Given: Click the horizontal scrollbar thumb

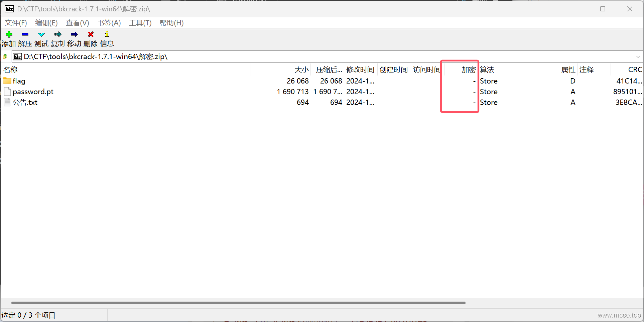Looking at the screenshot, I should [x=238, y=303].
